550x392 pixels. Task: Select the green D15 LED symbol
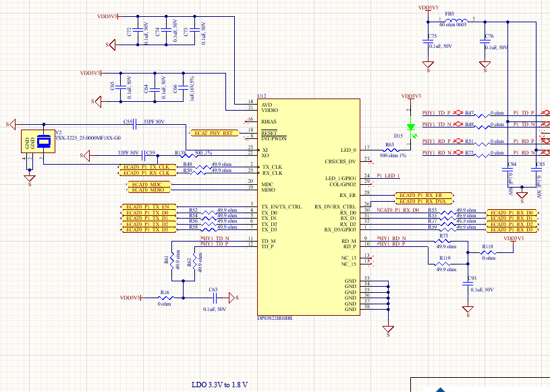(x=411, y=129)
